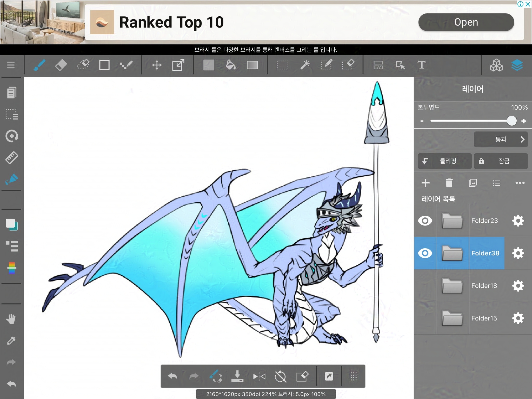Viewport: 532px width, 399px height.
Task: Click the opacity slider handle
Action: 511,121
